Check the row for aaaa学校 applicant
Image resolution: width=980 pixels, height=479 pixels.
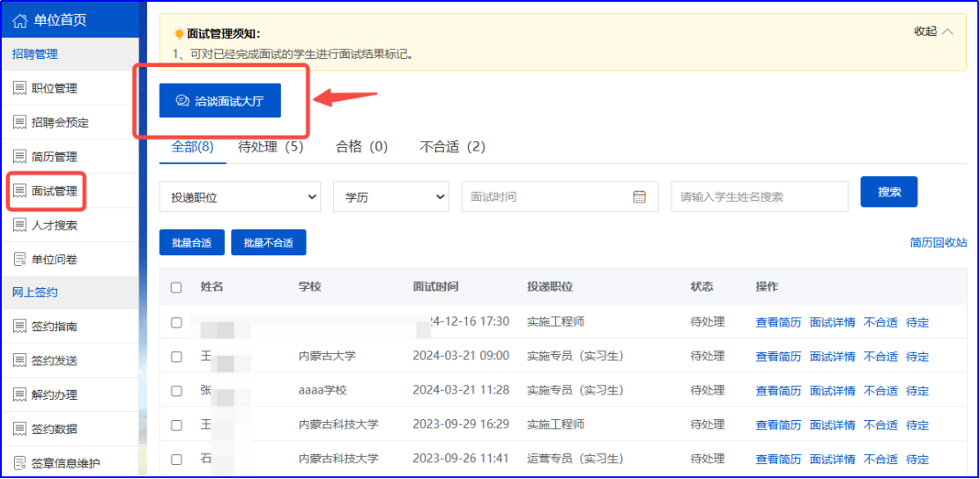[x=176, y=391]
